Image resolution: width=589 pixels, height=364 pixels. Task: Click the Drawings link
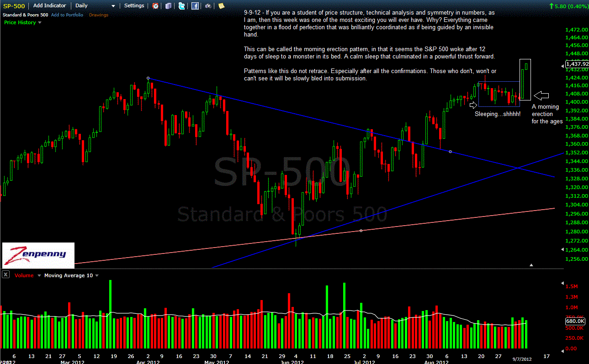pyautogui.click(x=99, y=15)
